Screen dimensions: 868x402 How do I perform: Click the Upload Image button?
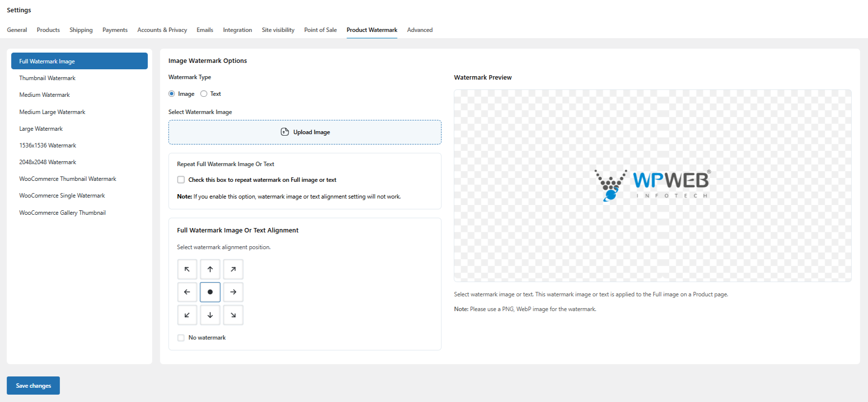coord(305,132)
